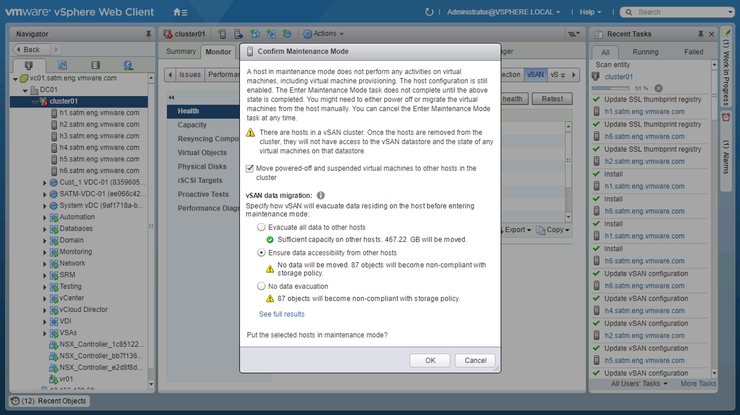Open Capacity in vSAN monitor menu
This screenshot has width=740, height=415.
tap(192, 125)
